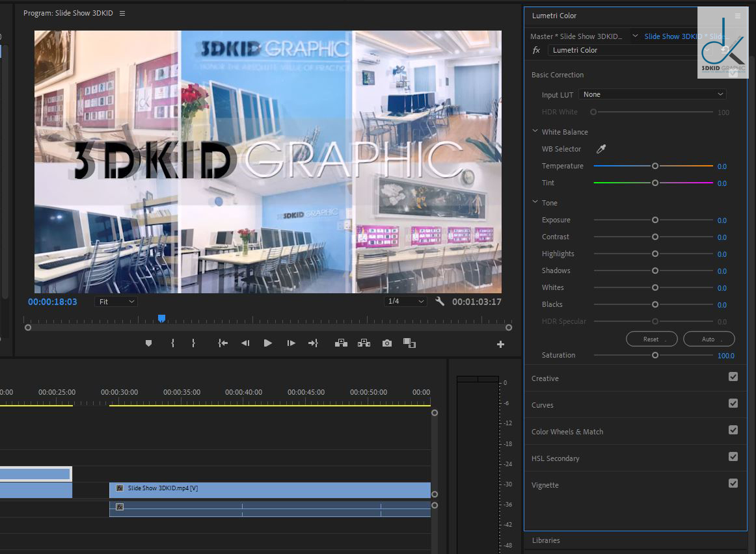The width and height of the screenshot is (756, 554).
Task: Open the Vignette section
Action: coord(545,485)
